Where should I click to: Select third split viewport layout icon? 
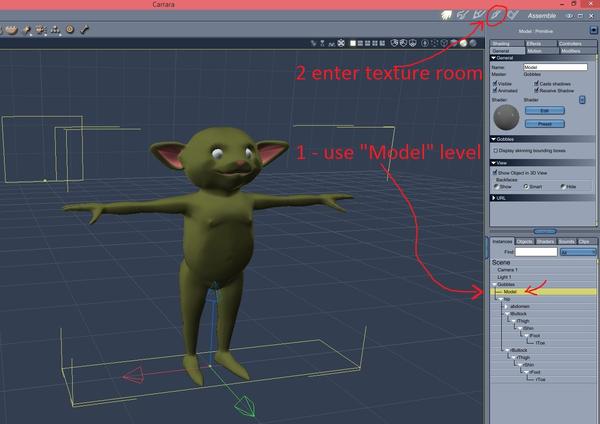(368, 43)
